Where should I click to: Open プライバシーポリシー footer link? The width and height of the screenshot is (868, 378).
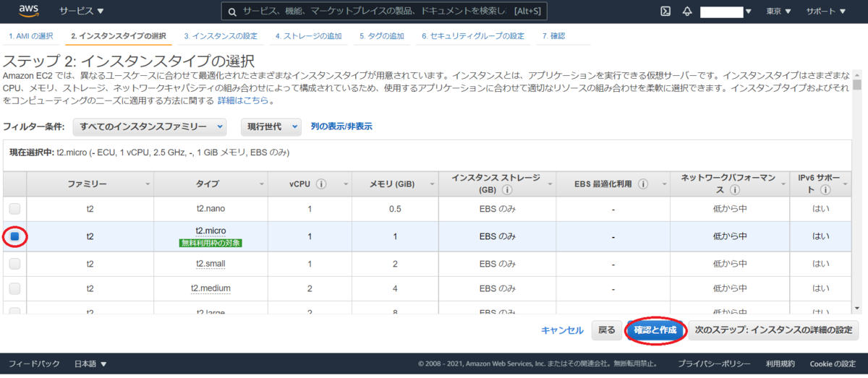tap(714, 364)
